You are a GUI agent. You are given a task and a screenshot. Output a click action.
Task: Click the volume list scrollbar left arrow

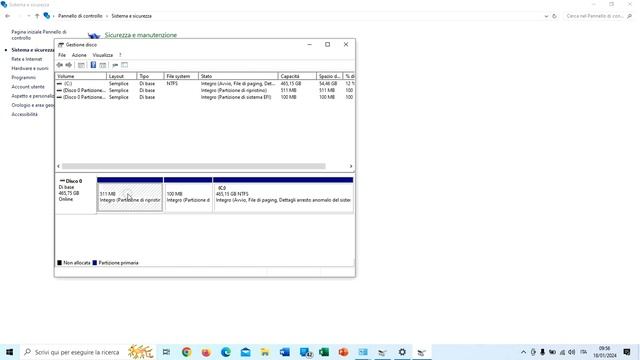(x=58, y=166)
